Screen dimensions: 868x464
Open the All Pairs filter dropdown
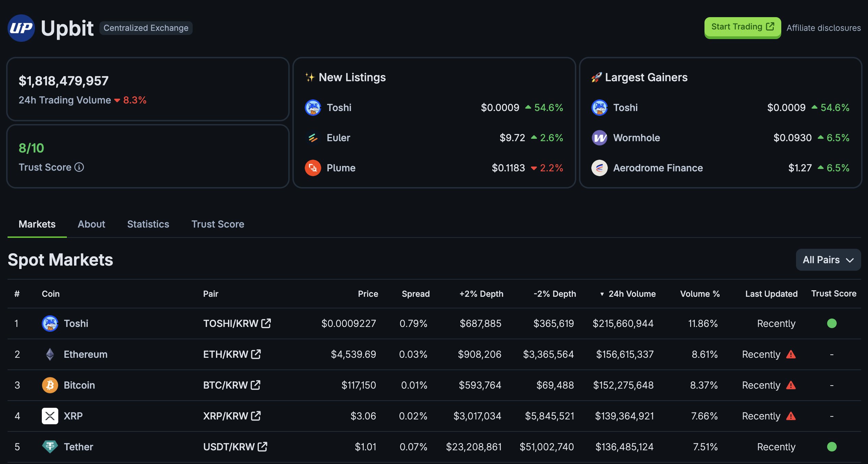(x=828, y=260)
